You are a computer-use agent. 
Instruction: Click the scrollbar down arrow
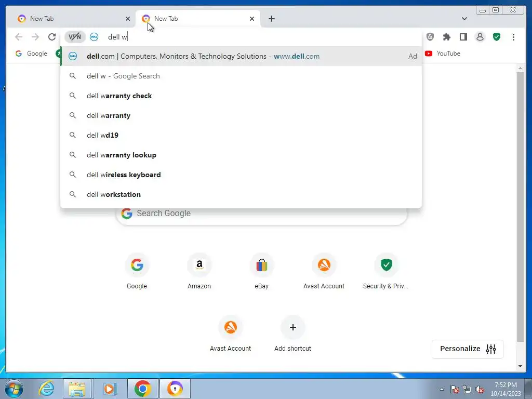click(x=520, y=366)
